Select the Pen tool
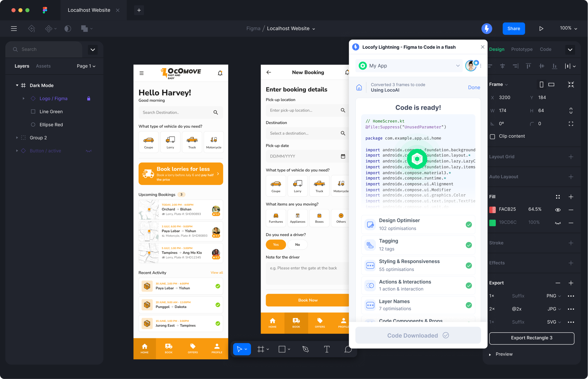 pos(306,349)
